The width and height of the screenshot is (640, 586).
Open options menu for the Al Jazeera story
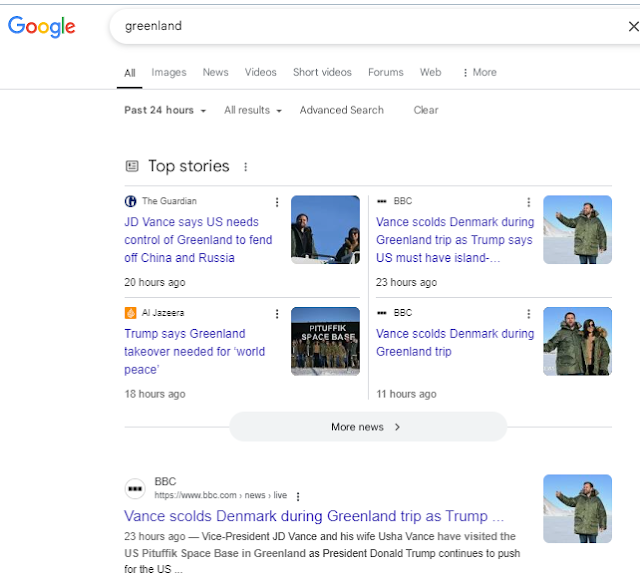click(277, 314)
